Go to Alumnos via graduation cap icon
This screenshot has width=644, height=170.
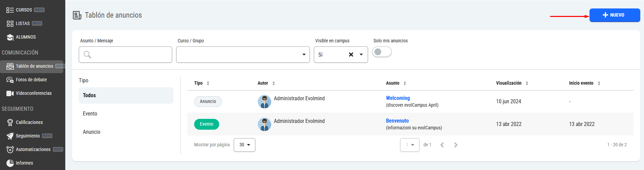[x=10, y=37]
